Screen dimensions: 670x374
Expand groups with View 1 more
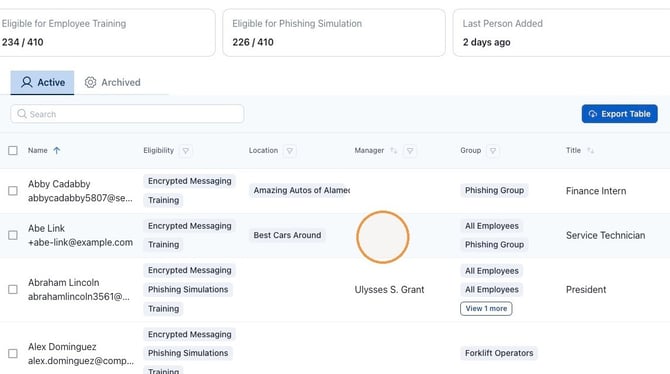tap(486, 309)
